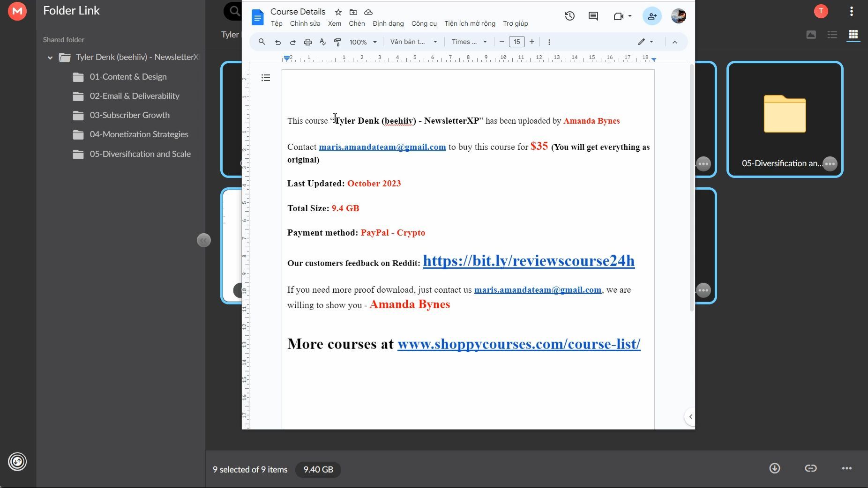Screen dimensions: 868x488
Task: Open the comments panel icon
Action: [x=593, y=16]
